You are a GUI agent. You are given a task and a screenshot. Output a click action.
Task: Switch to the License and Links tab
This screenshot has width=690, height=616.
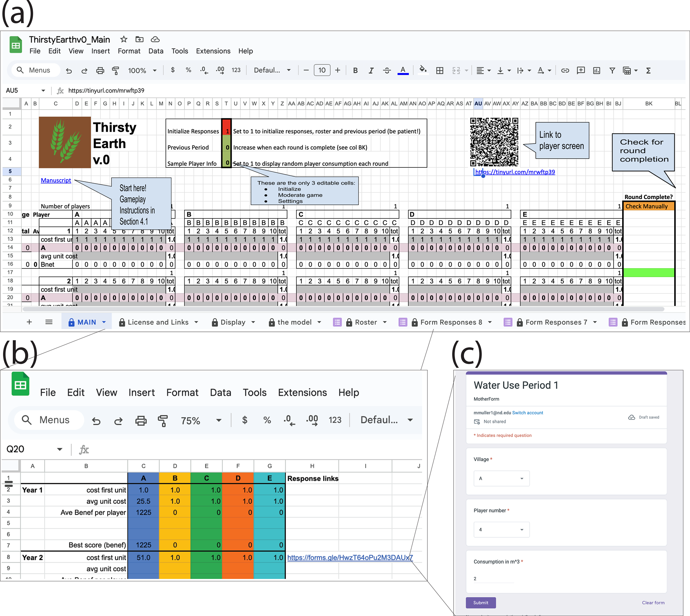pos(158,322)
